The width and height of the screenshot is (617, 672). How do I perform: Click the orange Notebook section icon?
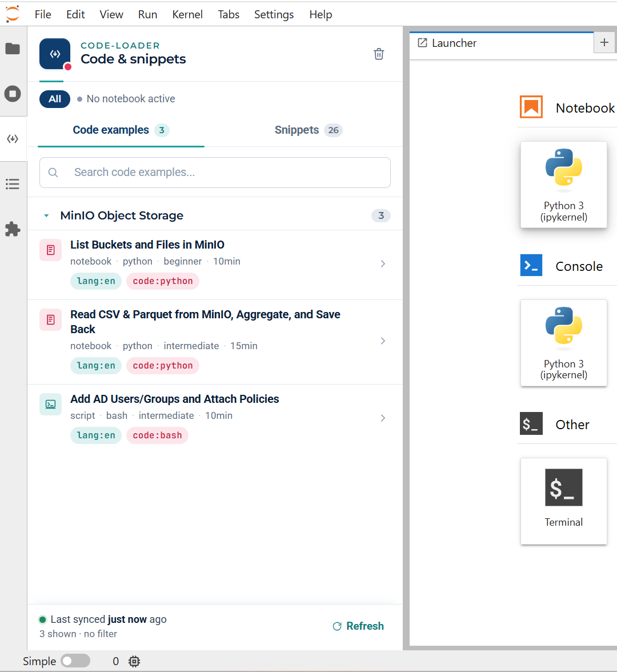[x=531, y=107]
